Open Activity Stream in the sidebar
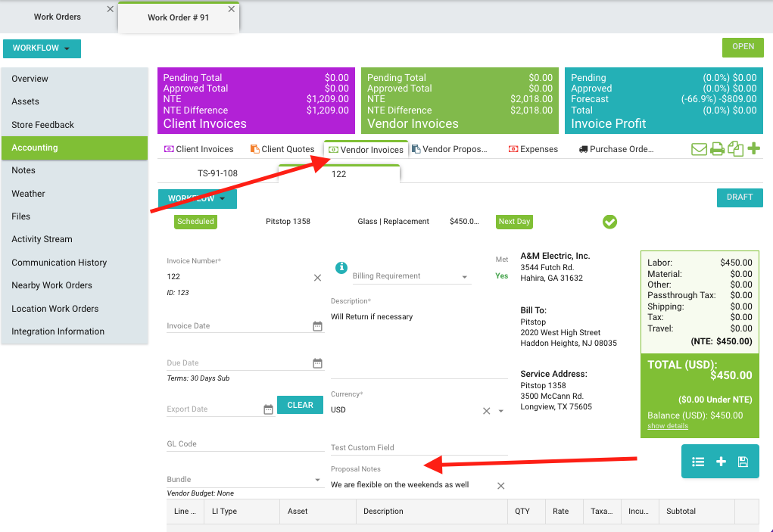 74,239
